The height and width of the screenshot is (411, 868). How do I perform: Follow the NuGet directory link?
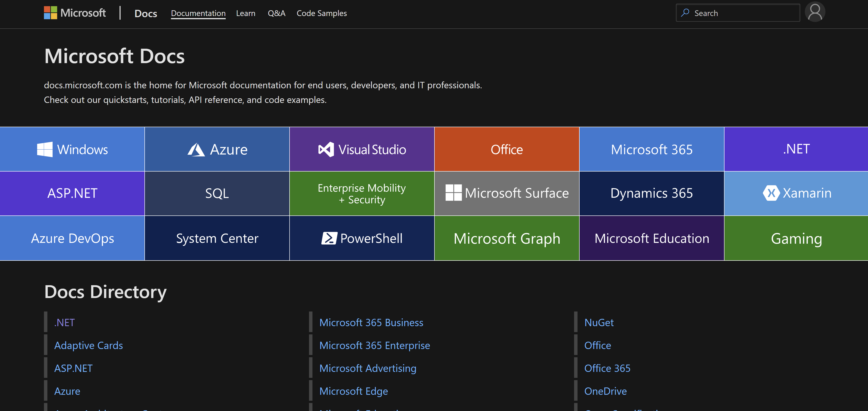[x=599, y=322]
